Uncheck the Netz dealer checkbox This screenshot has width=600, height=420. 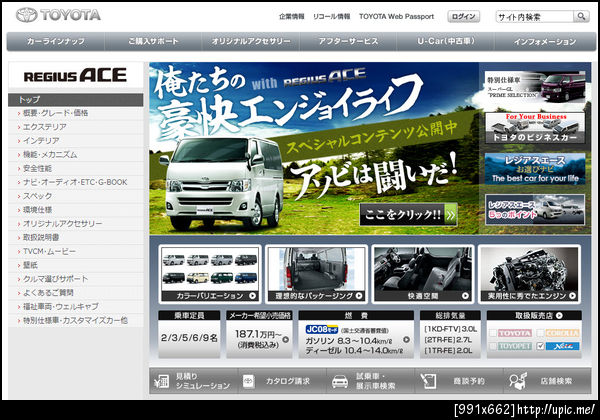[540, 346]
